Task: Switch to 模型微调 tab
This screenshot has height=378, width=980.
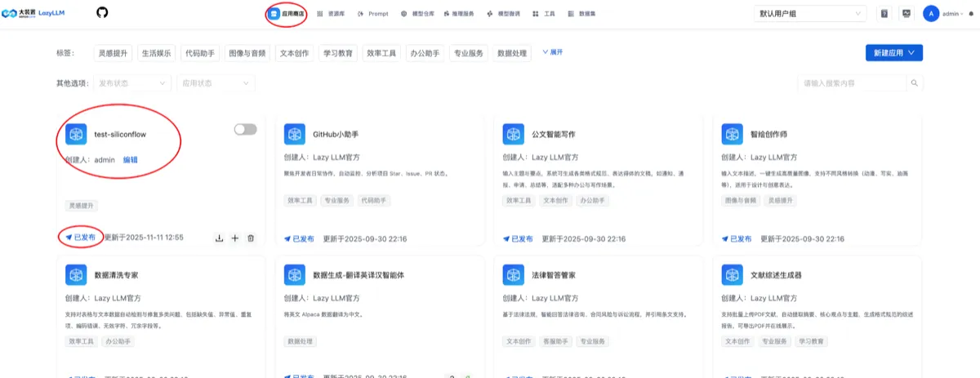Action: click(x=503, y=14)
